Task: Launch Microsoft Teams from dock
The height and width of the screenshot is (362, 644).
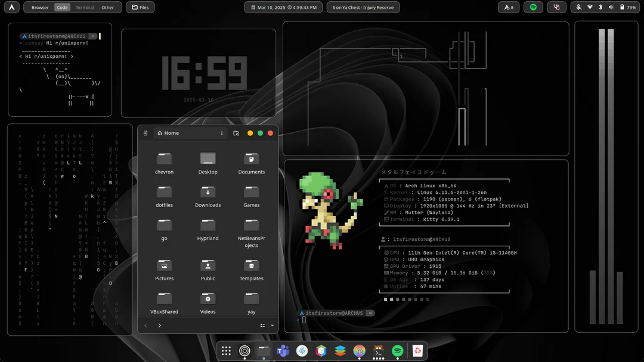Action: click(x=283, y=351)
